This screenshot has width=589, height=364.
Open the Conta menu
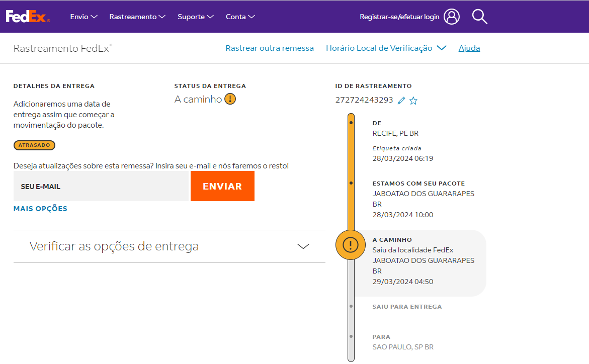click(x=240, y=17)
